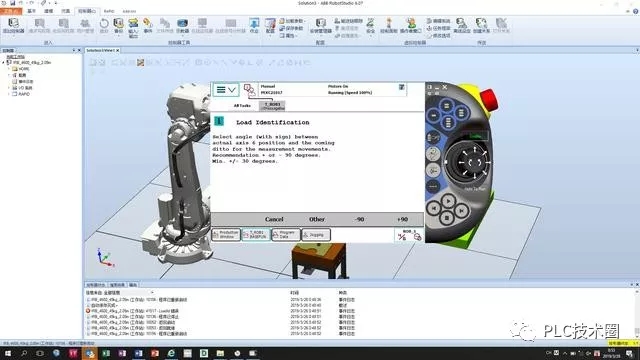Click the Restart icon in ribbon
This screenshot has height=360, width=640.
pyautogui.click(x=104, y=26)
